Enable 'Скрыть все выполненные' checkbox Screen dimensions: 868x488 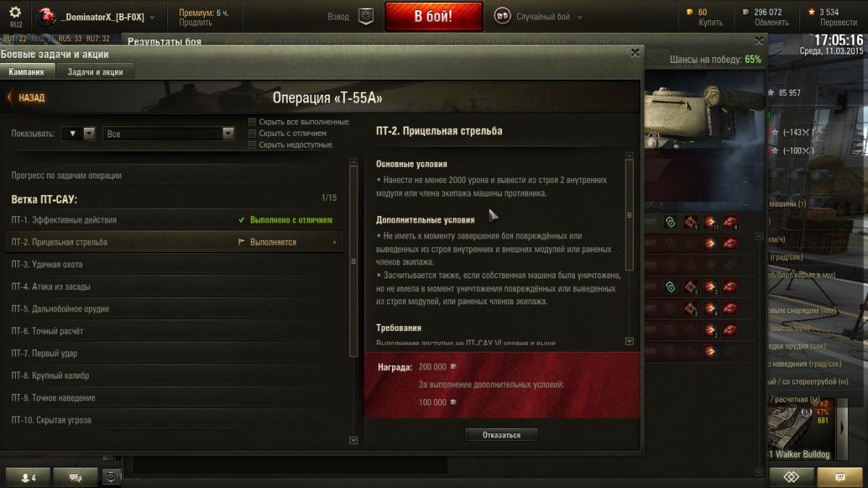252,121
